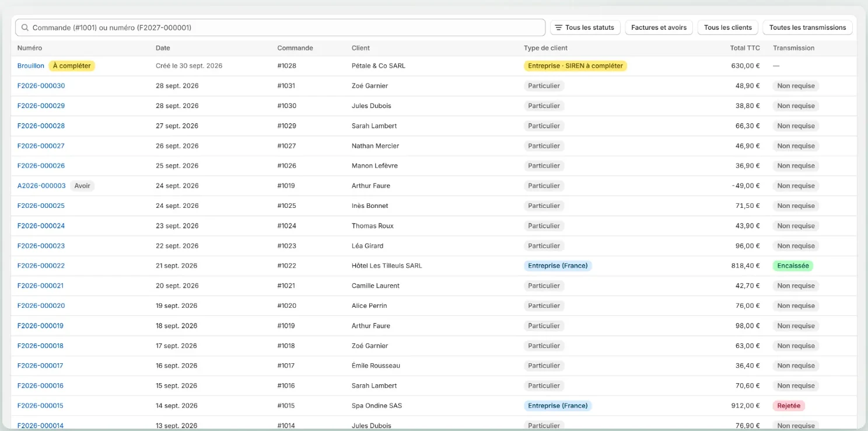Viewport: 868px width, 431px height.
Task: Click the 818,40 € total
Action: point(745,266)
